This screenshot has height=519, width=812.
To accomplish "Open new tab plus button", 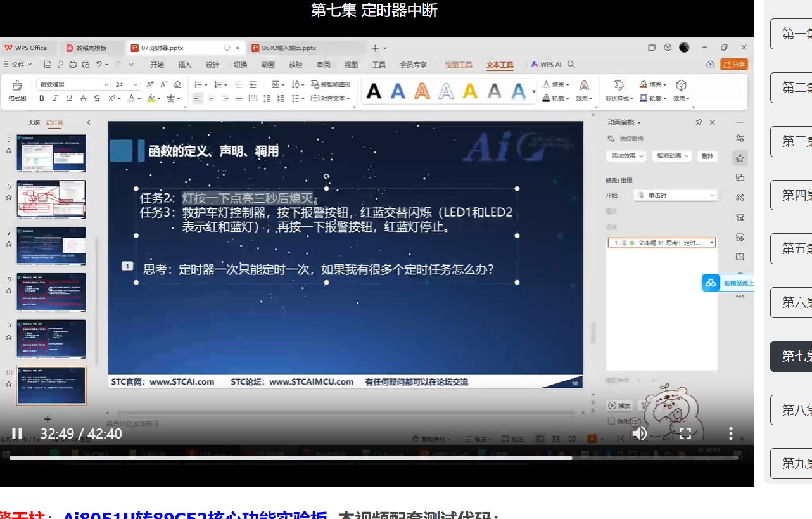I will click(375, 48).
